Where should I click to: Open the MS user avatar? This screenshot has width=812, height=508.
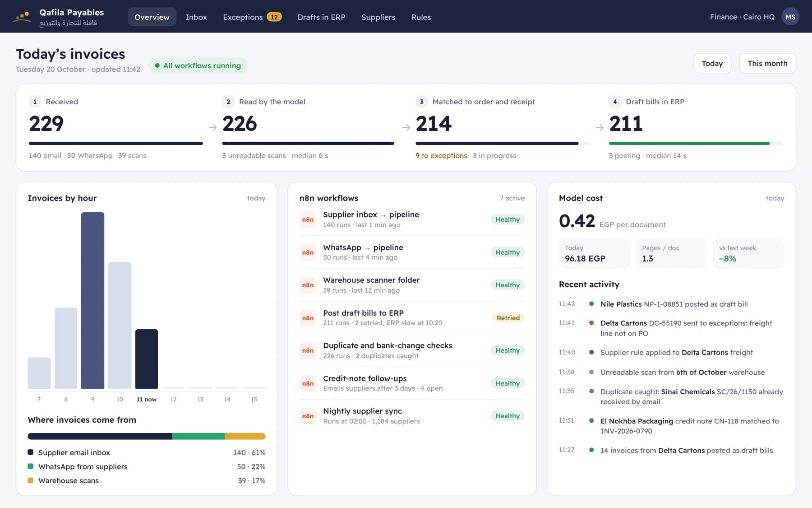coord(790,17)
